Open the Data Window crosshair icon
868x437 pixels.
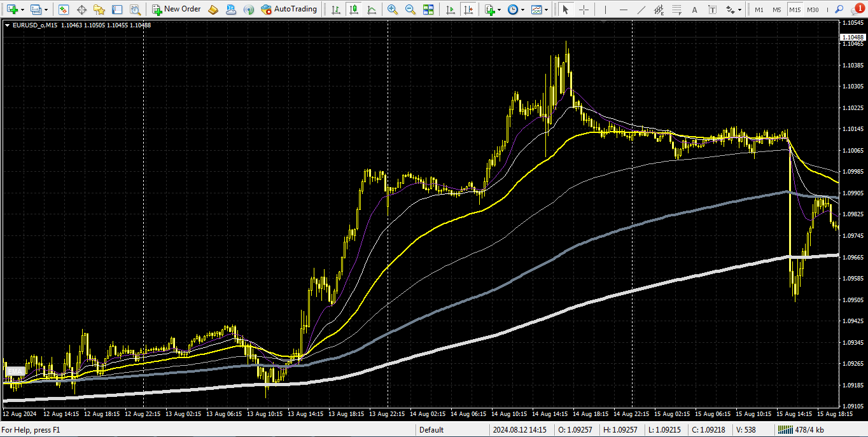pyautogui.click(x=81, y=10)
